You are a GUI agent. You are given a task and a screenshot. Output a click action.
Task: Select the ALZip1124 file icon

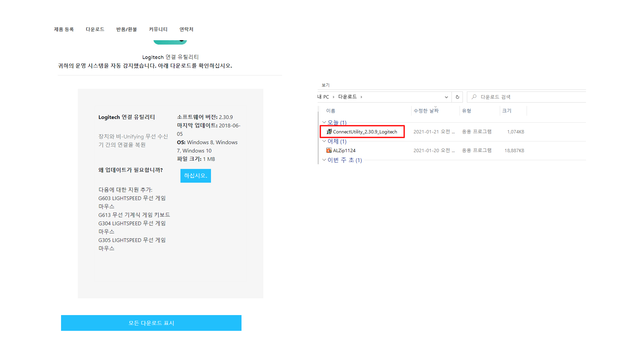pyautogui.click(x=329, y=150)
